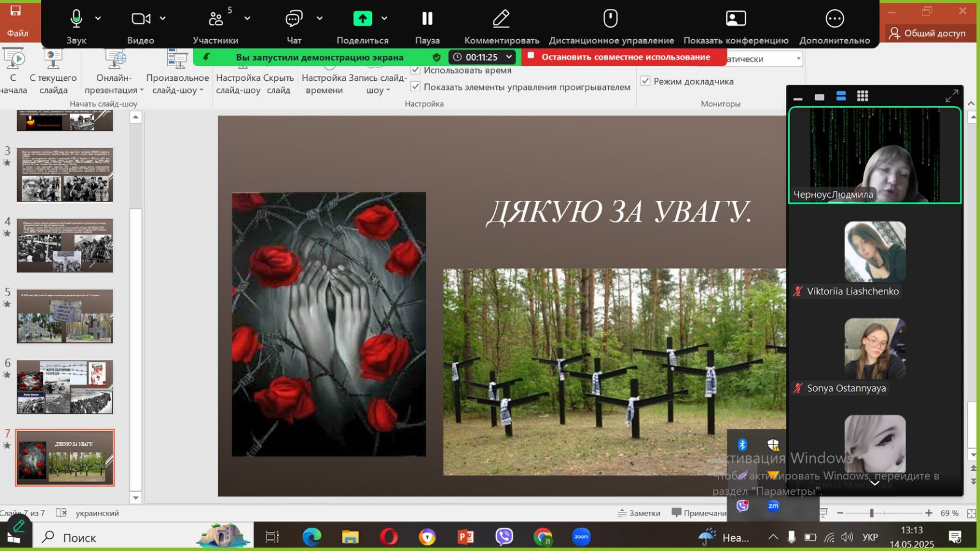
Task: Turn on camera with the Видео icon
Action: [x=140, y=19]
